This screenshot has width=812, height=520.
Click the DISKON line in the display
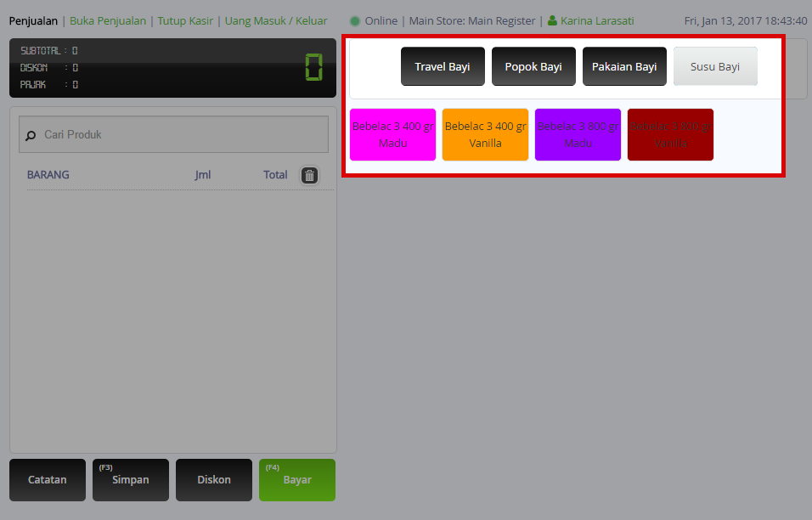[x=49, y=68]
